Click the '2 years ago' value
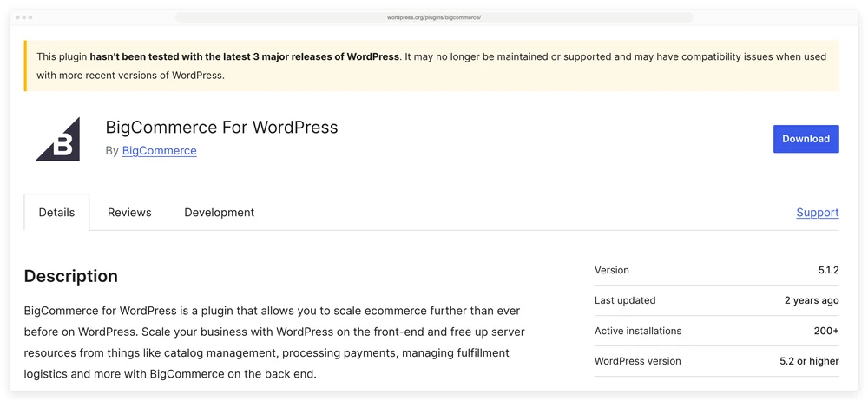Image resolution: width=868 pixels, height=401 pixels. [812, 300]
